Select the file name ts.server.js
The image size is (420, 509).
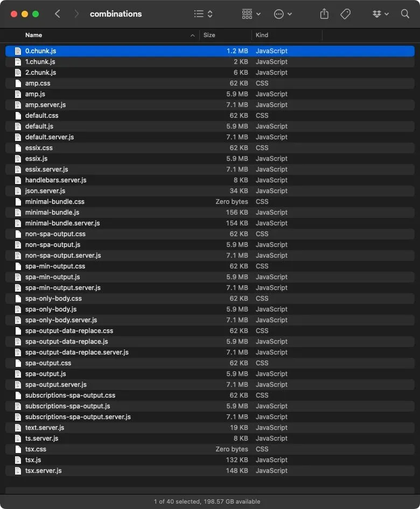click(x=42, y=438)
